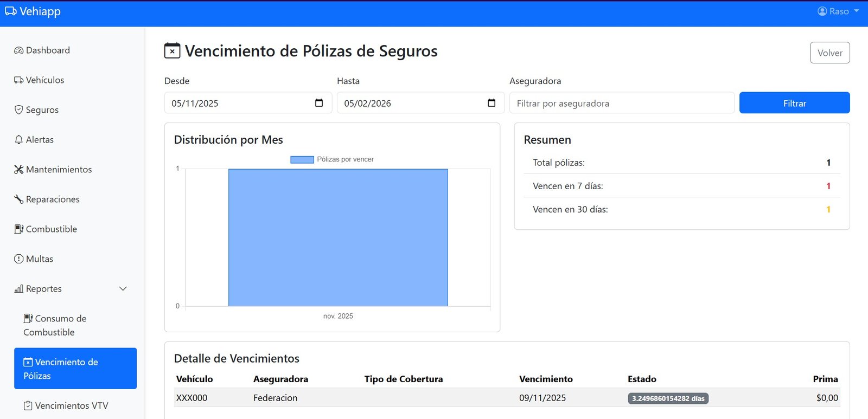This screenshot has width=868, height=419.
Task: Click the Vehículo column header
Action: pyautogui.click(x=195, y=379)
